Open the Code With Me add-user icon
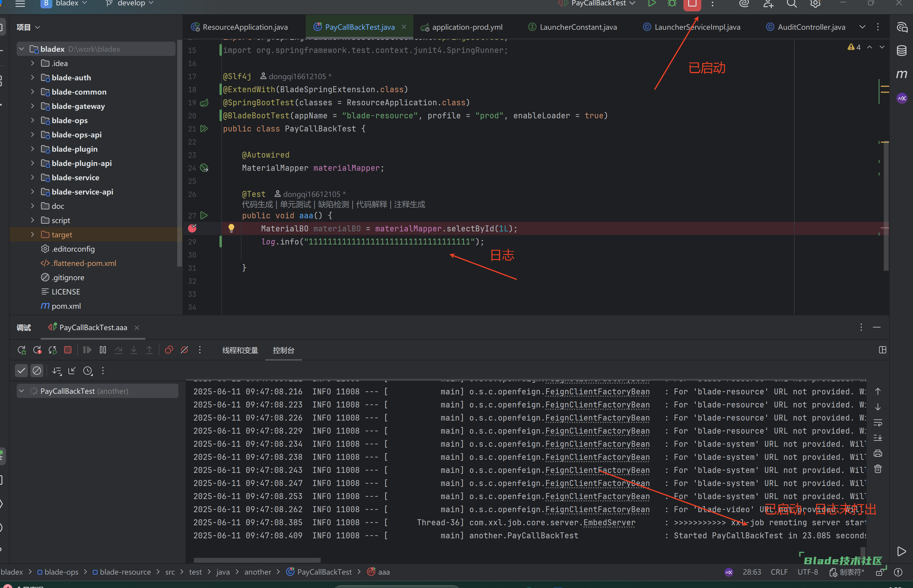913x588 pixels. coord(768,4)
